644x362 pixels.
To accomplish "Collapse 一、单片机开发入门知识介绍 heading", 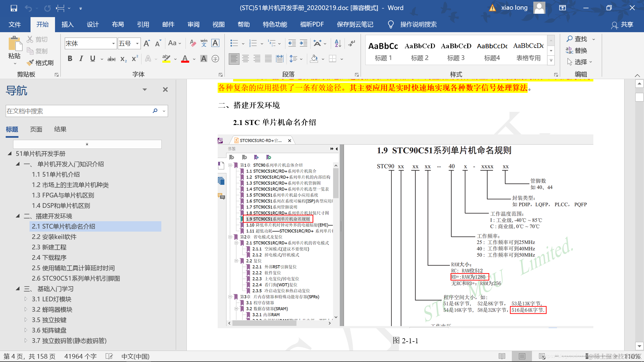I will pyautogui.click(x=18, y=164).
